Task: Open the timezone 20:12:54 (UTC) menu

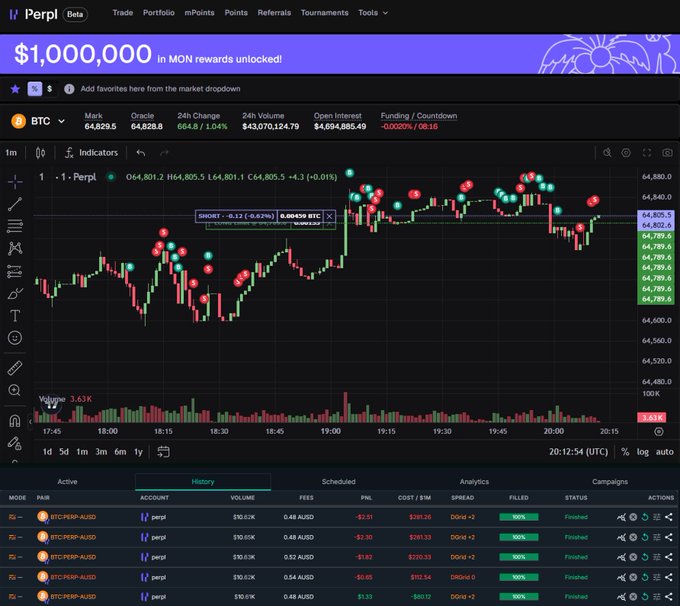Action: [x=579, y=452]
